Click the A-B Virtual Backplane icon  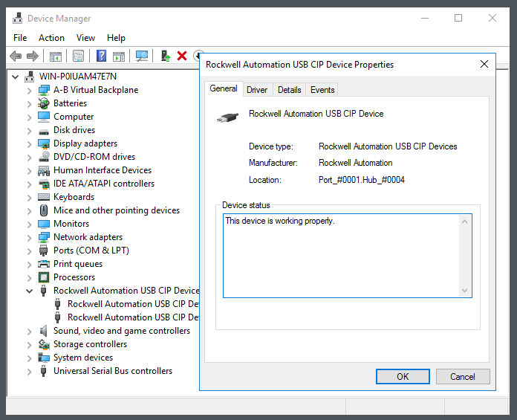point(44,90)
